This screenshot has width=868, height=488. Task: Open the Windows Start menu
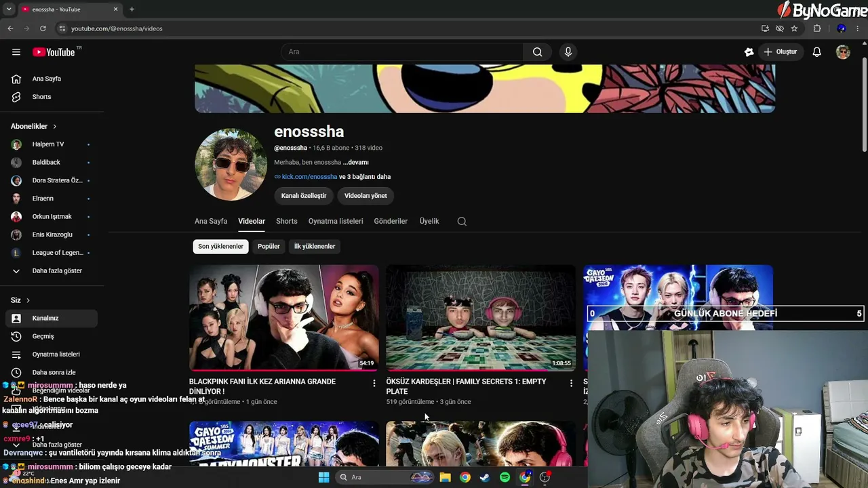tap(323, 477)
